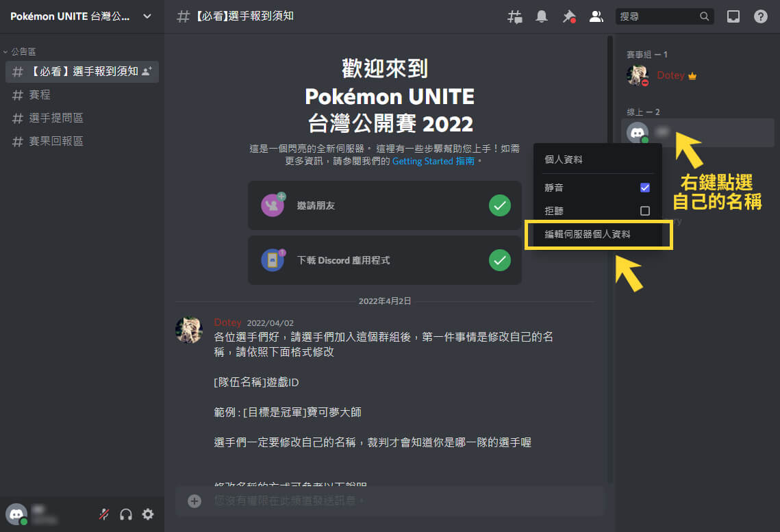This screenshot has width=780, height=532.
Task: Click the channel title 【必看】選手報到須知 in the header
Action: pos(244,16)
